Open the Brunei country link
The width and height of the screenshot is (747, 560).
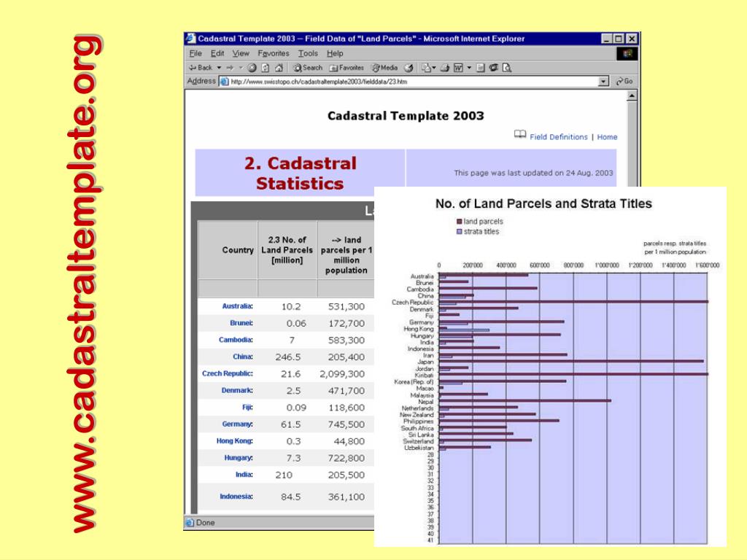(x=241, y=323)
